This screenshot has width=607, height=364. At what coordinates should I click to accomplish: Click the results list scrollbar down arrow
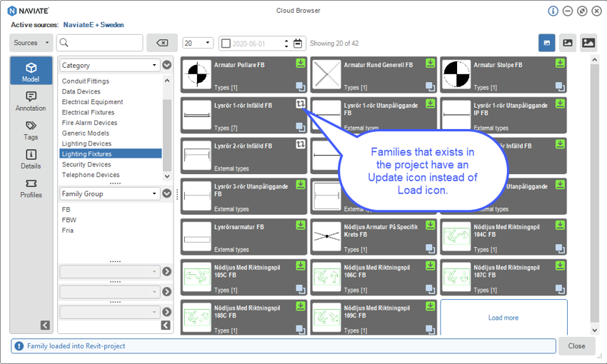(x=595, y=330)
